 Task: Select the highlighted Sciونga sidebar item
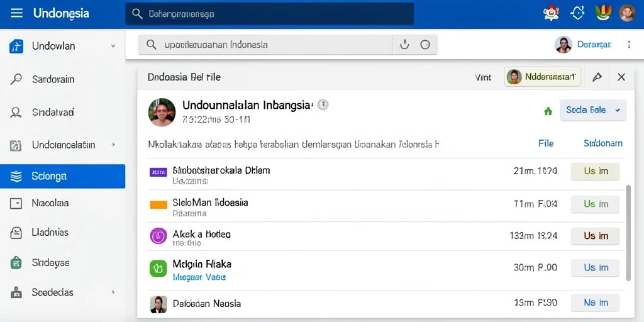62,176
